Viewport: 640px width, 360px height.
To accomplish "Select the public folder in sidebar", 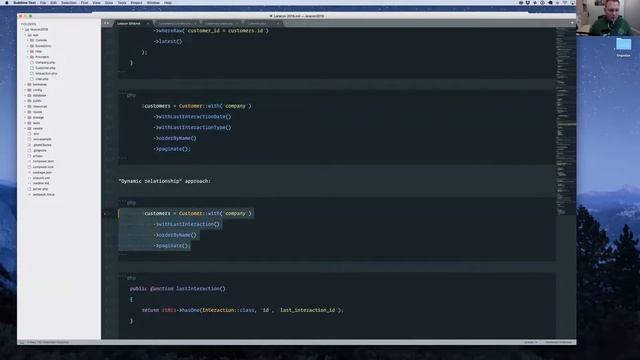I will [x=37, y=101].
